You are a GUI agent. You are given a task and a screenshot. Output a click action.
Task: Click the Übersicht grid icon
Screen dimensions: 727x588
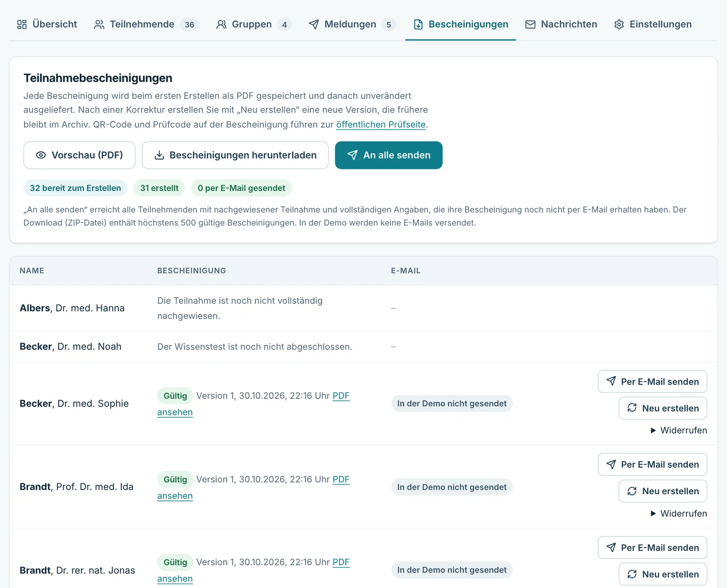click(22, 24)
